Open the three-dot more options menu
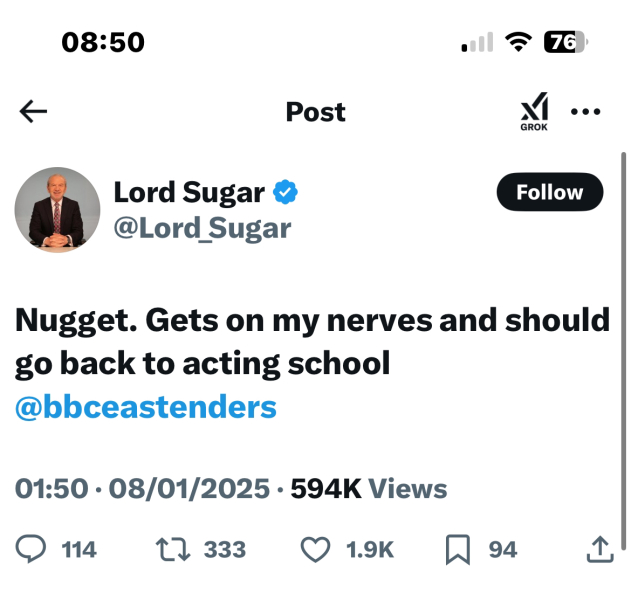631x600 pixels. coord(585,112)
